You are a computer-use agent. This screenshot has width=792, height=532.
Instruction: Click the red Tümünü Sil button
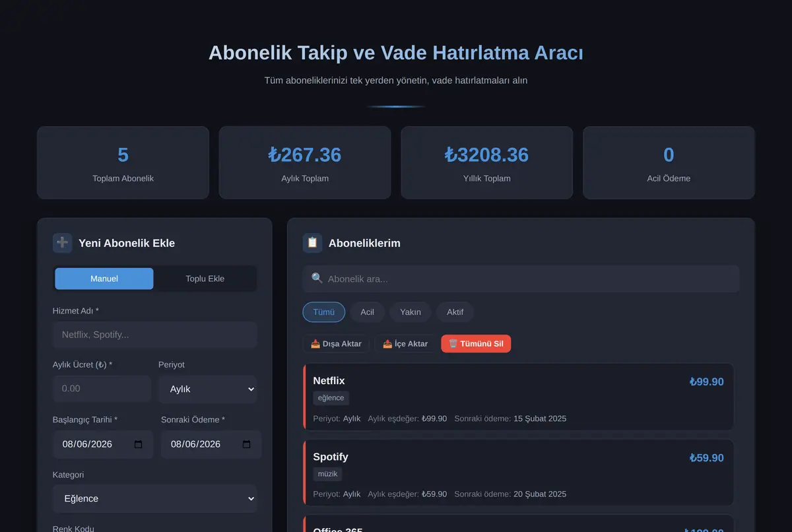tap(476, 344)
